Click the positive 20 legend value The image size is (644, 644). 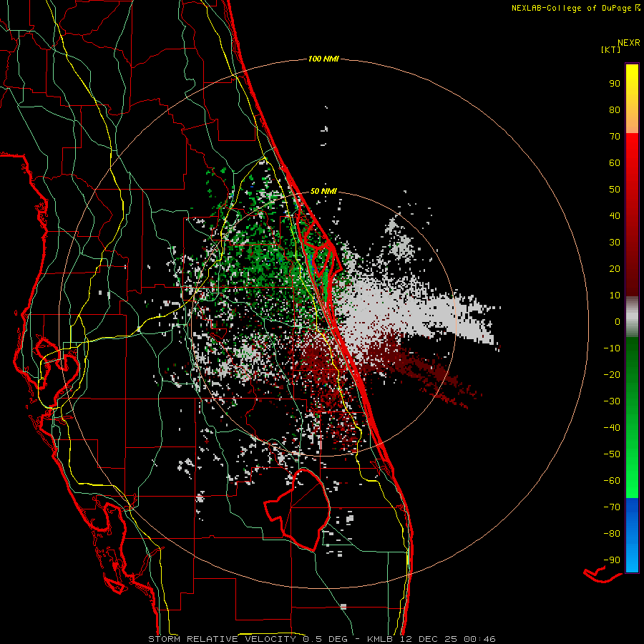615,268
